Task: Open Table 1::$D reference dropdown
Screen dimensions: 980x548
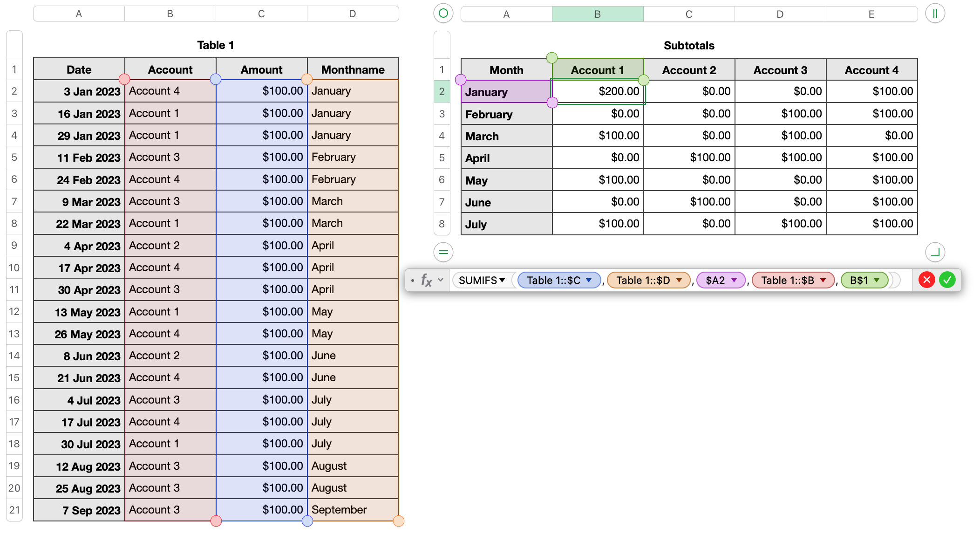Action: pos(679,280)
